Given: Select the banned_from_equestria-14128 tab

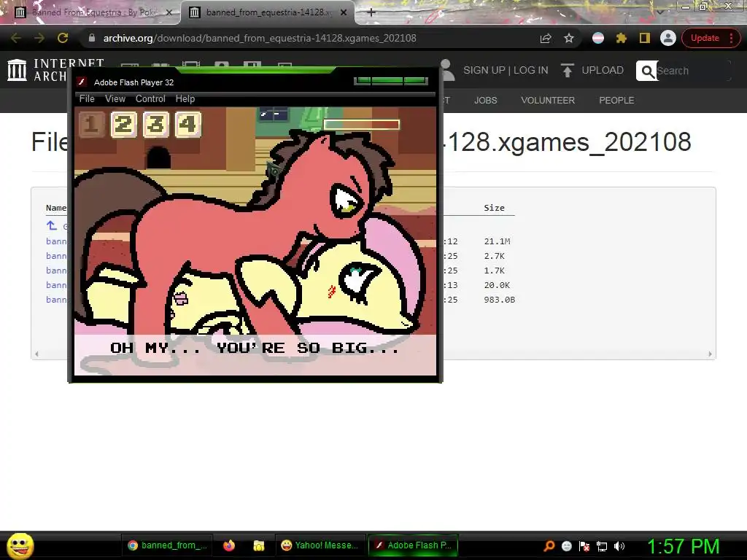Looking at the screenshot, I should (267, 12).
